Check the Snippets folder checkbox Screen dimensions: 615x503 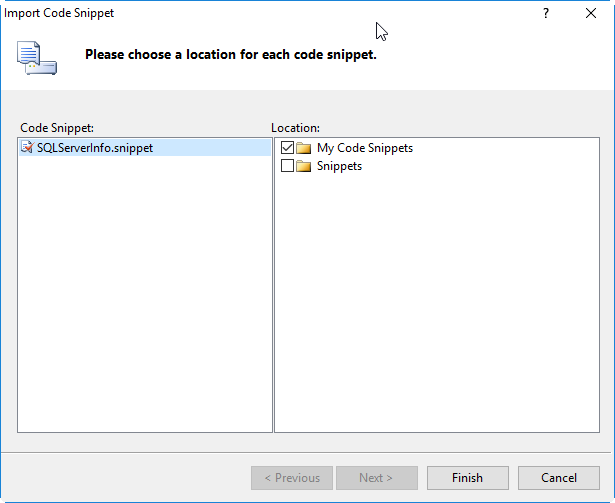[x=288, y=166]
